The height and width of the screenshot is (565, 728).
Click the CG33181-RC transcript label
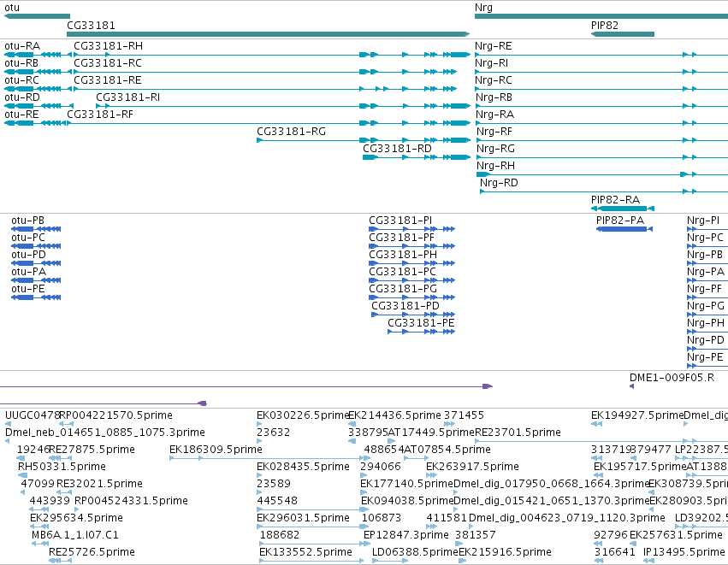[108, 63]
